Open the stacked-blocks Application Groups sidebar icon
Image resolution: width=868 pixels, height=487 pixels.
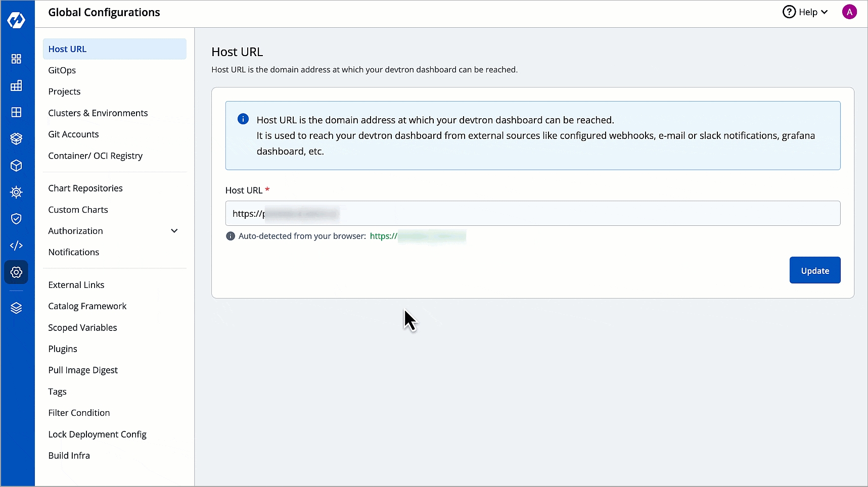pyautogui.click(x=16, y=86)
